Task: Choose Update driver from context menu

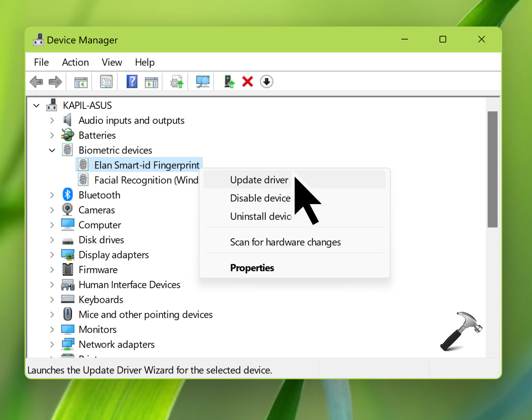Action: (x=259, y=180)
